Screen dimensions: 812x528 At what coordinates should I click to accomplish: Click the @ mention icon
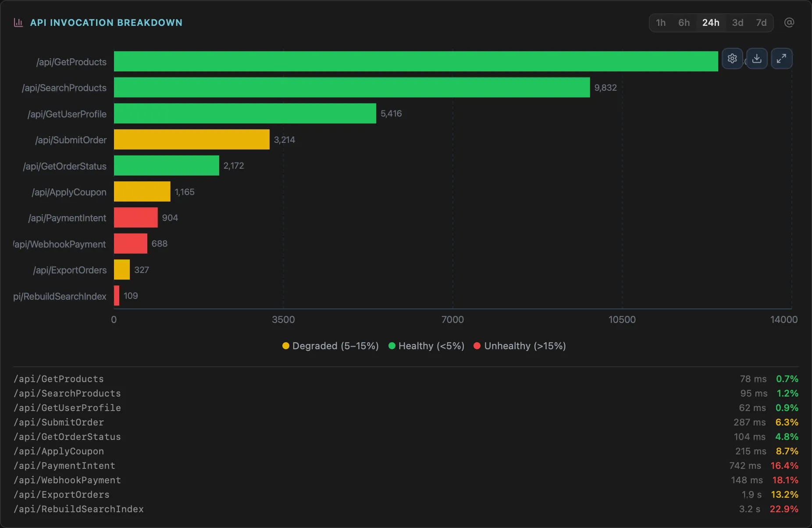(x=789, y=23)
